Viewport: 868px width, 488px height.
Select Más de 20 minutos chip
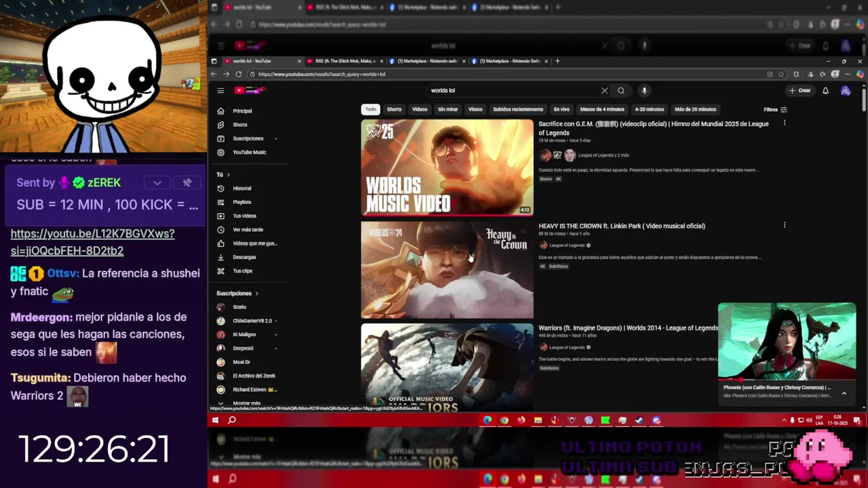[695, 109]
